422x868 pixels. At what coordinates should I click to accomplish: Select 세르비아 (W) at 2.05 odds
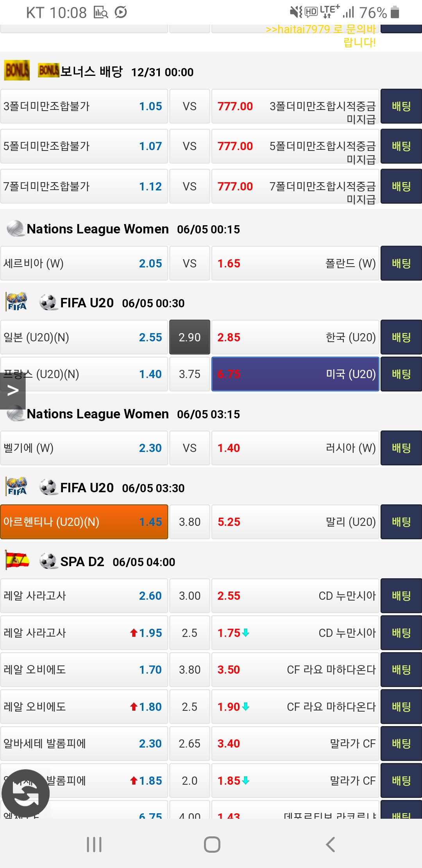(x=84, y=264)
